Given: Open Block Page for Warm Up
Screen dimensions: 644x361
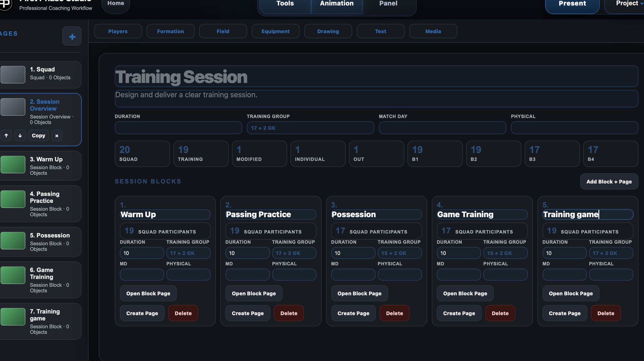Looking at the screenshot, I should (x=148, y=293).
